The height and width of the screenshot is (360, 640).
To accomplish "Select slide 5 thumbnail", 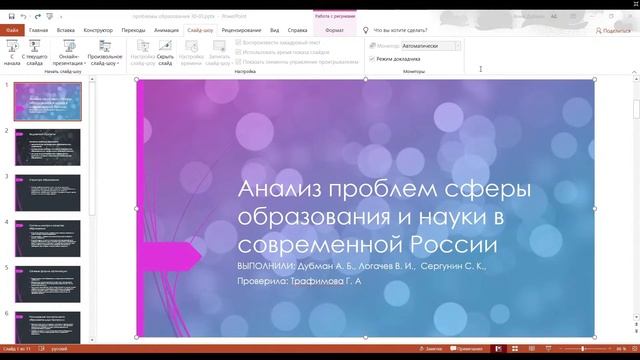I will [x=48, y=284].
